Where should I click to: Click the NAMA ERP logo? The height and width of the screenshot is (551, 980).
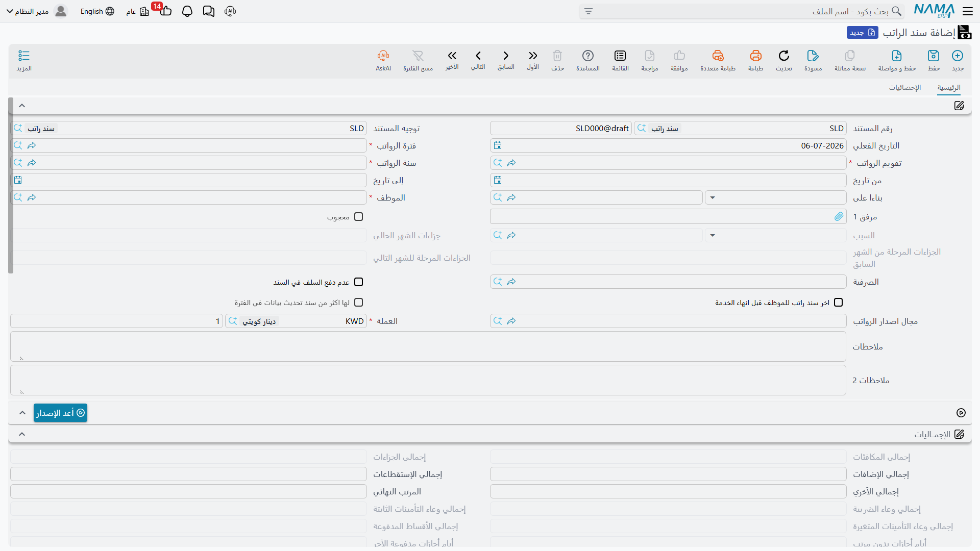coord(934,11)
